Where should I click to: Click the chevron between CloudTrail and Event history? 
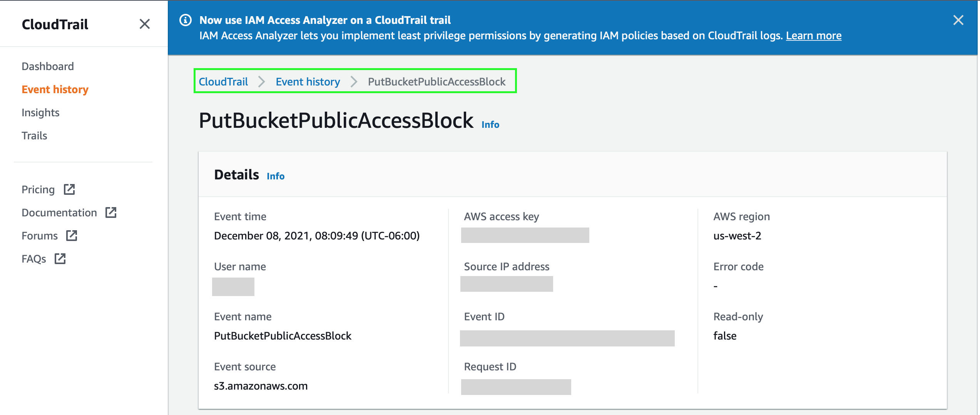click(262, 82)
